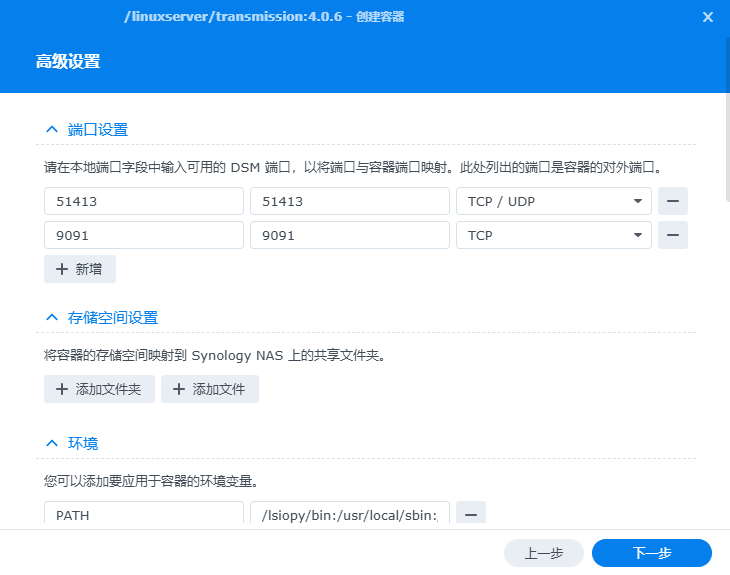Image resolution: width=730 pixels, height=575 pixels.
Task: Close the container creation dialog
Action: 708,17
